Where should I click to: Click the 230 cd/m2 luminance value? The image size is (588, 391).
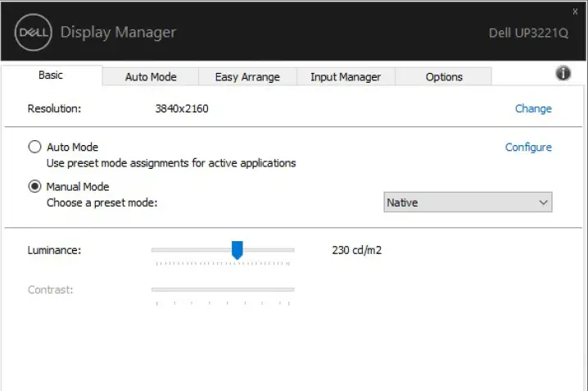(x=356, y=250)
